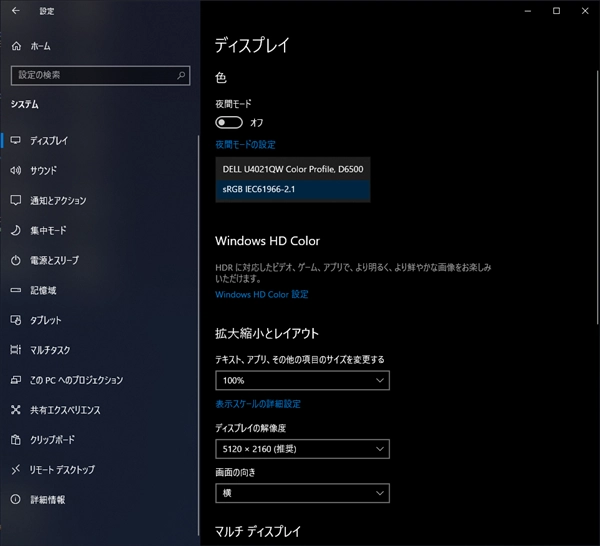Open the Home (ホーム) icon
The width and height of the screenshot is (600, 546).
click(16, 46)
